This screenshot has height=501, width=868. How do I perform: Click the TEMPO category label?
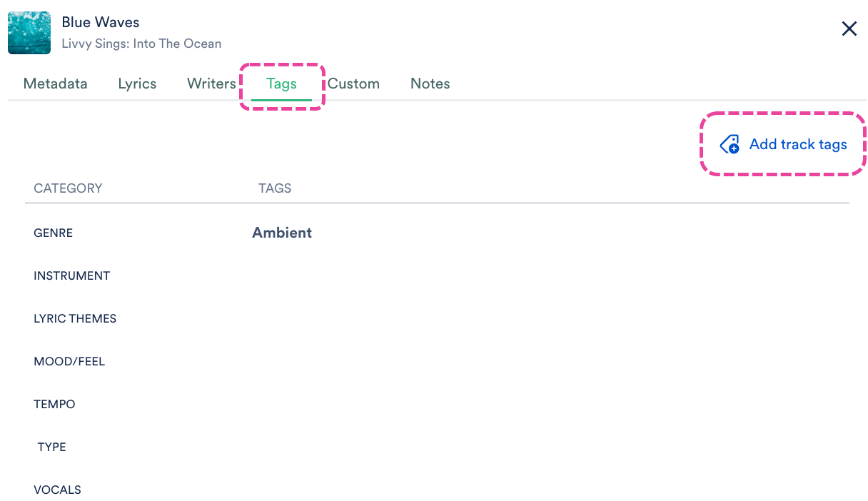[54, 404]
